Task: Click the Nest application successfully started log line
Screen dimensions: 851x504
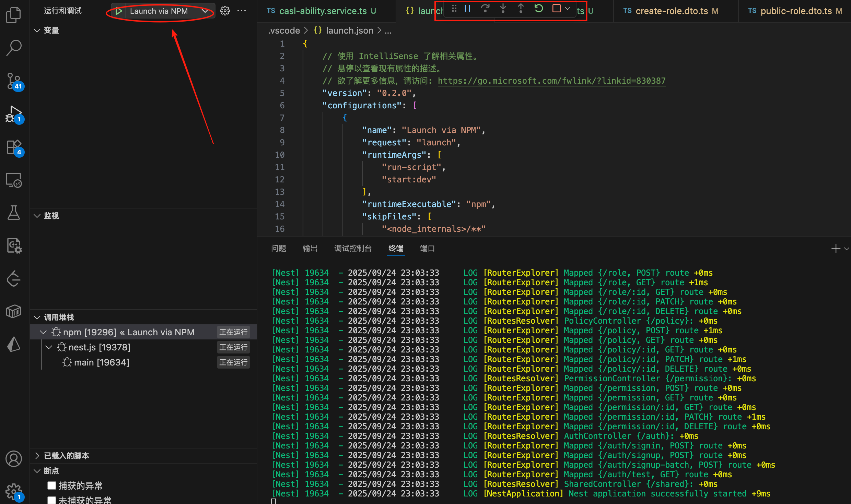Action: (x=521, y=494)
